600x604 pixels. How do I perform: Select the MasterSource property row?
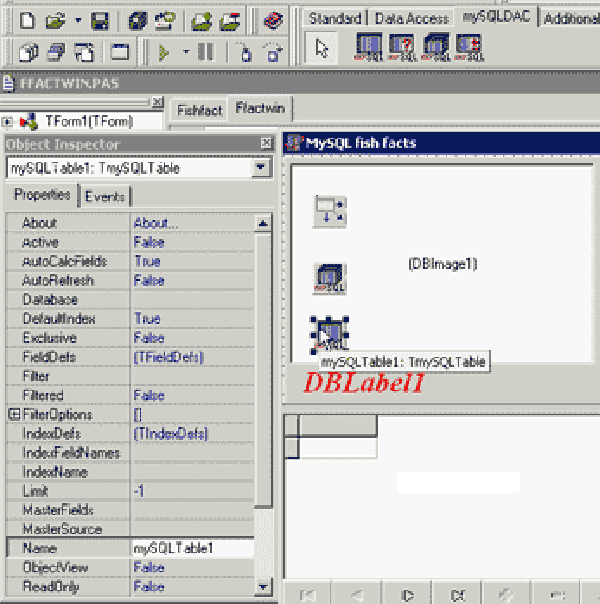pyautogui.click(x=130, y=529)
